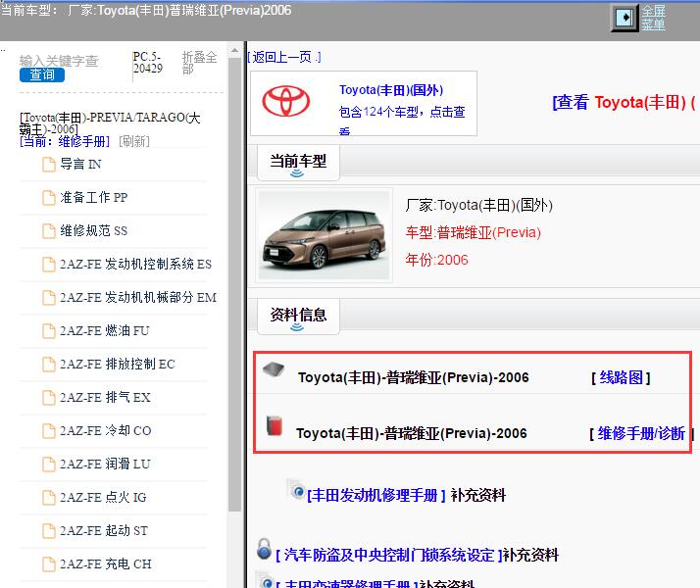The image size is (700, 588).
Task: Click the 查询 search button
Action: pos(42,74)
